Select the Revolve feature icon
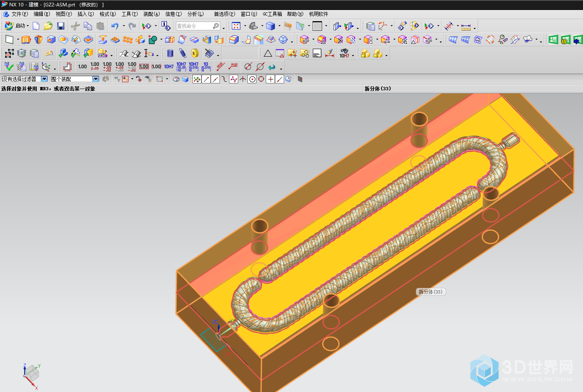This screenshot has height=392, width=583. (38, 40)
